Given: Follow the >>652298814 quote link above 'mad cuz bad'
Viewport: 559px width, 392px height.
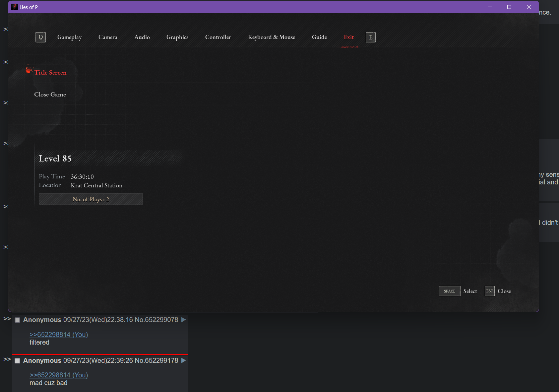Looking at the screenshot, I should [59, 375].
